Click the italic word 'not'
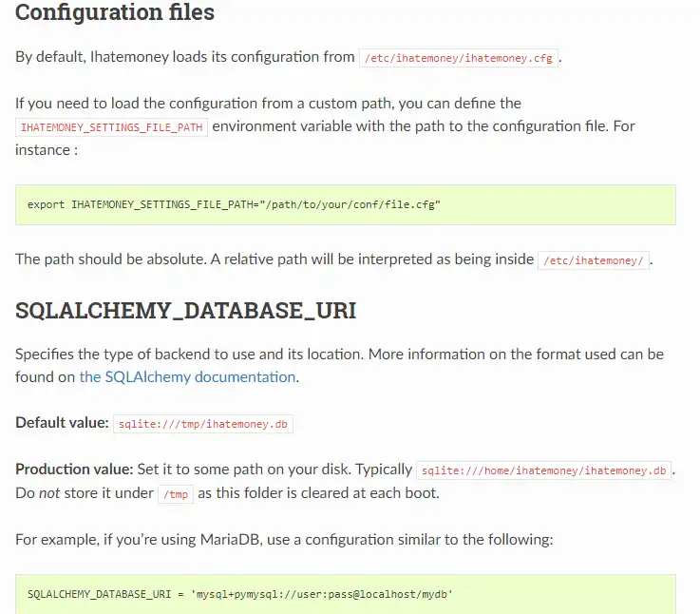Viewport: 700px width, 614px height. point(49,493)
